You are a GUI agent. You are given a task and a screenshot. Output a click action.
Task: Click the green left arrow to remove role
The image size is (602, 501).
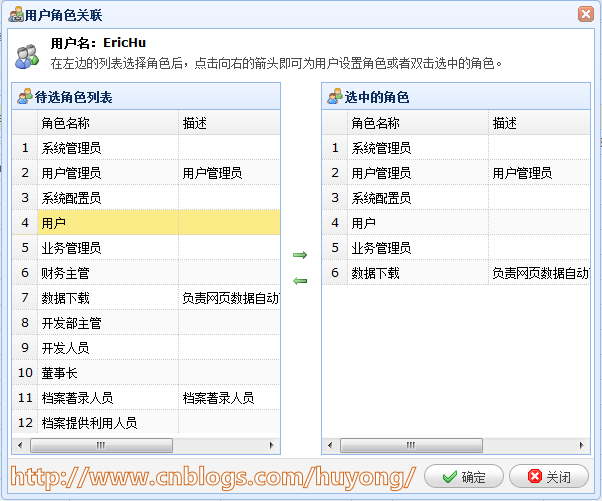tap(300, 281)
